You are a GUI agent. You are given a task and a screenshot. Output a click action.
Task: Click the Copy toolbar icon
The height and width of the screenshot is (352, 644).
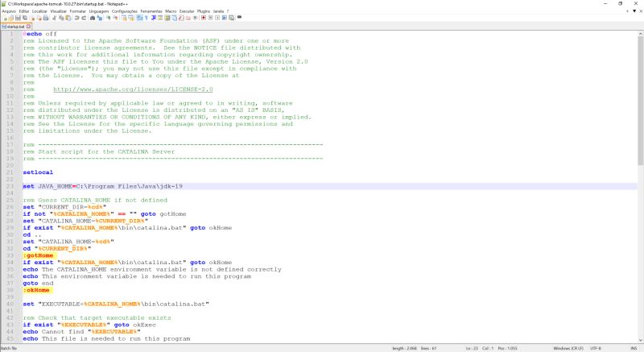pyautogui.click(x=62, y=18)
